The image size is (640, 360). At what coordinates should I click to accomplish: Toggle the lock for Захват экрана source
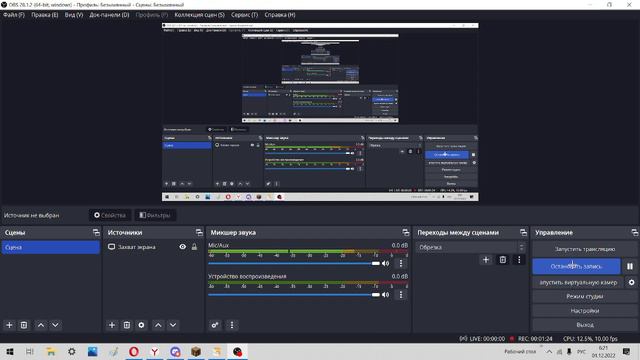194,247
